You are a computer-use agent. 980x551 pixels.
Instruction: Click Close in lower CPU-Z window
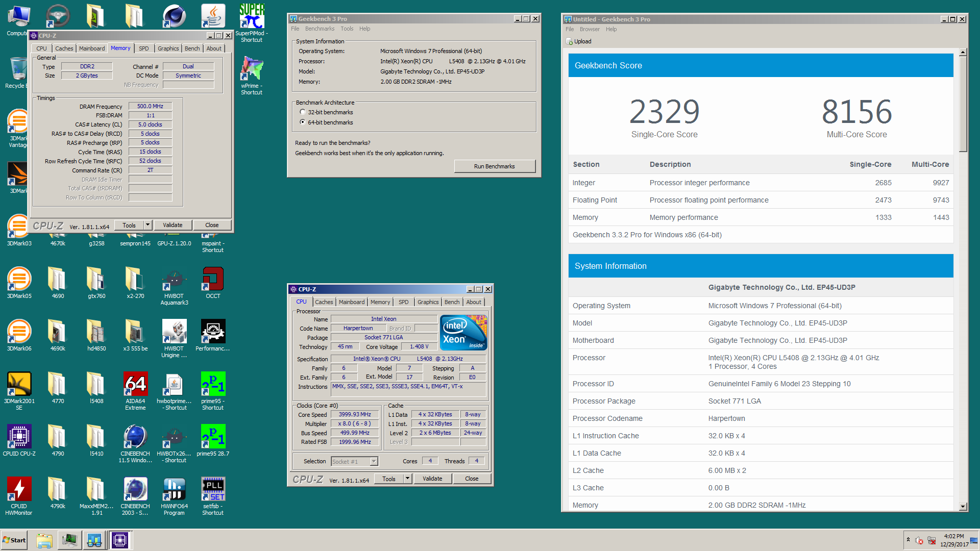472,479
